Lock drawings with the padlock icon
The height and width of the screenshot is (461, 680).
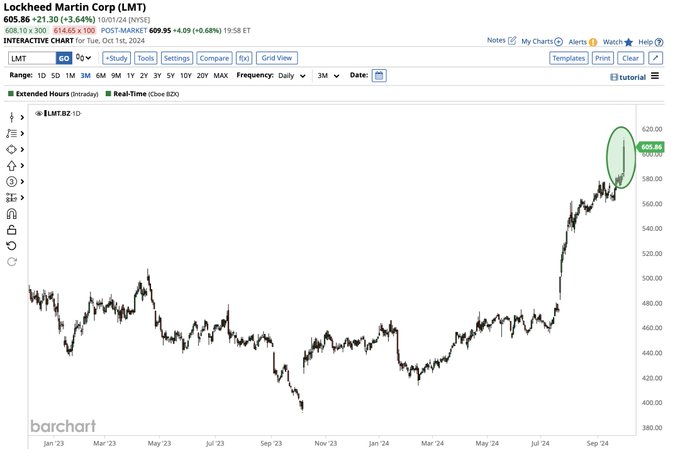click(x=12, y=230)
